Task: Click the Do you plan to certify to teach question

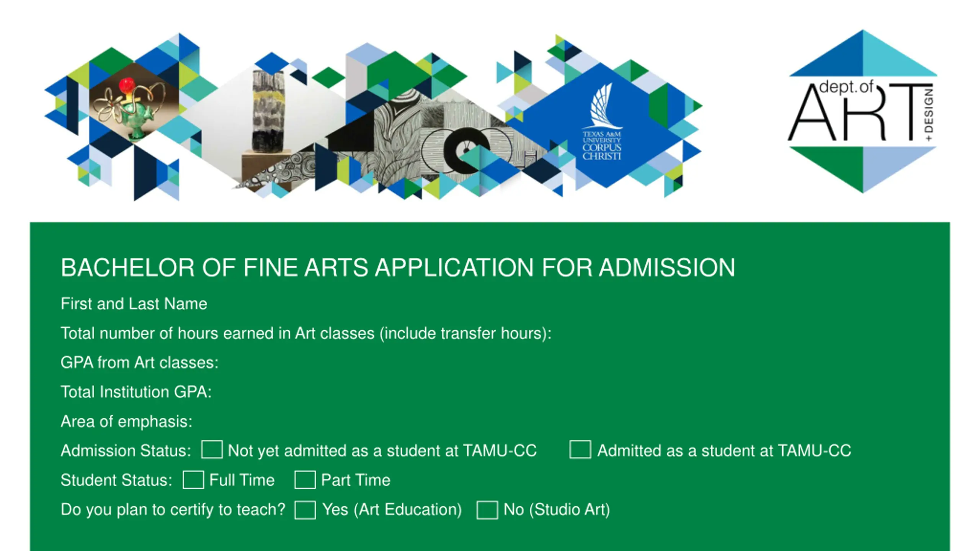Action: click(x=173, y=510)
